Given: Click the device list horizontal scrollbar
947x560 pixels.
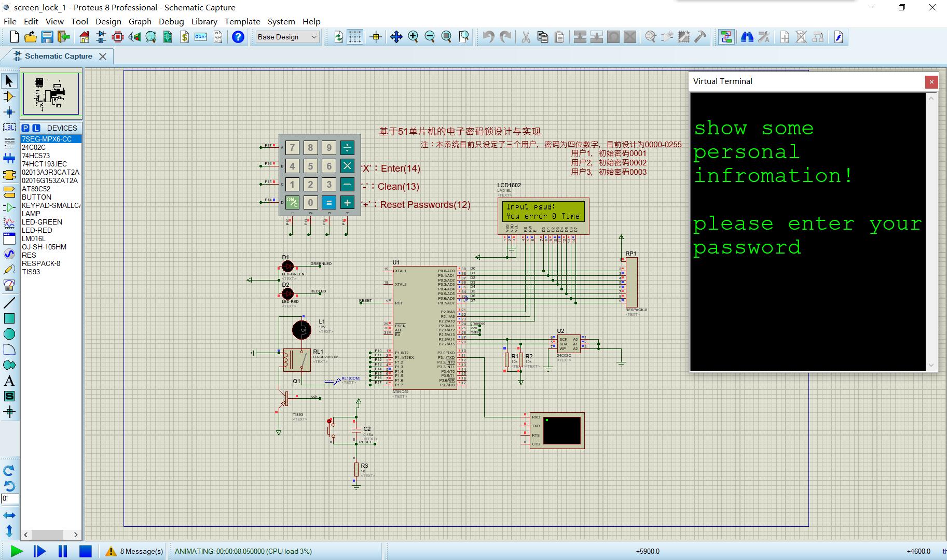Looking at the screenshot, I should tap(51, 535).
